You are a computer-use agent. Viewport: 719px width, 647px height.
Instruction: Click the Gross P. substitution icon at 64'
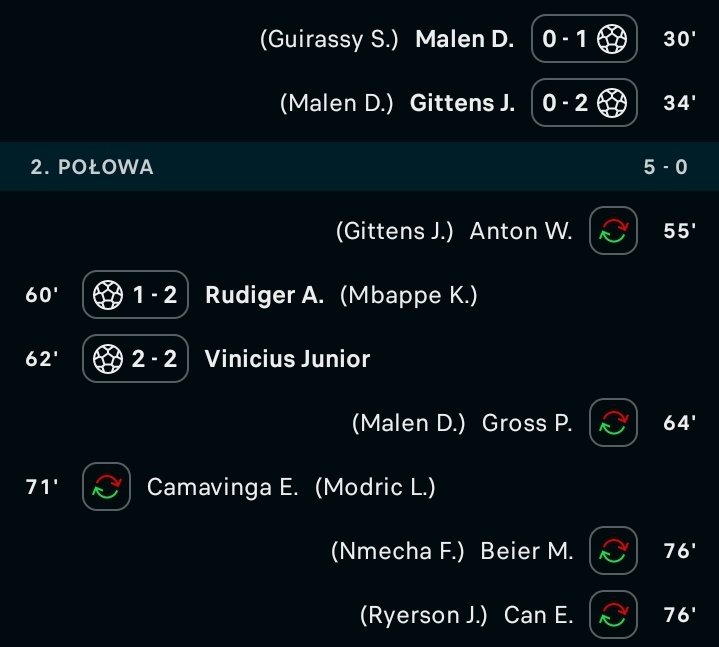[613, 423]
